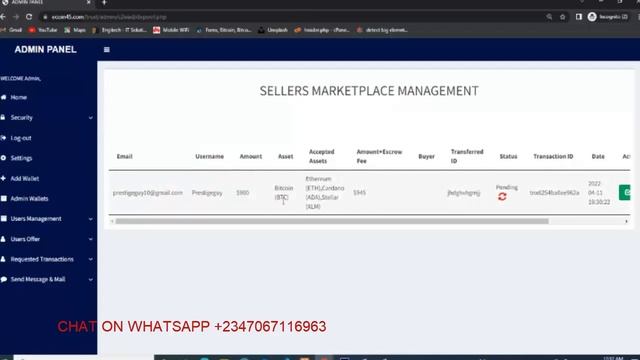Click the seller email cell

[x=148, y=193]
